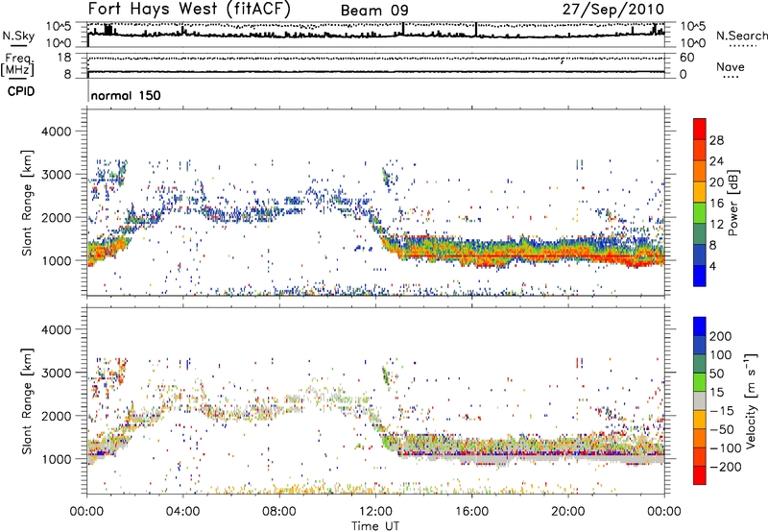Click the '18' frequency tick label
768x532 pixels.
64,58
